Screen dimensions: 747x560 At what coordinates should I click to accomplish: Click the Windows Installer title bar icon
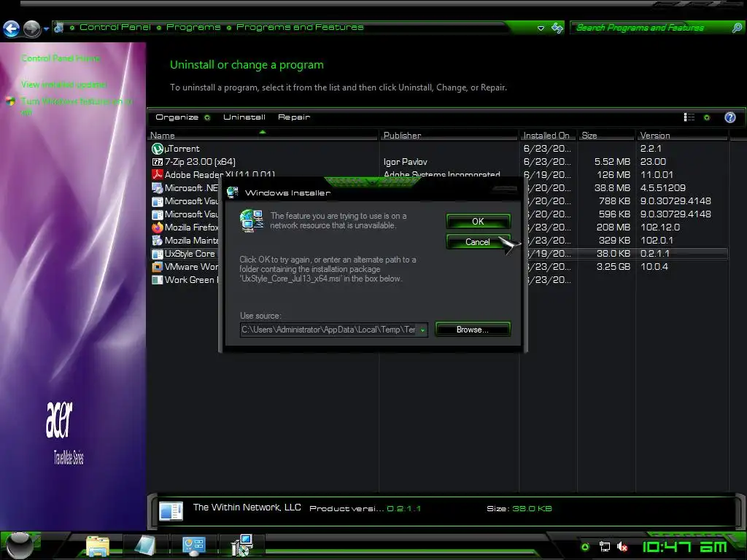click(233, 192)
